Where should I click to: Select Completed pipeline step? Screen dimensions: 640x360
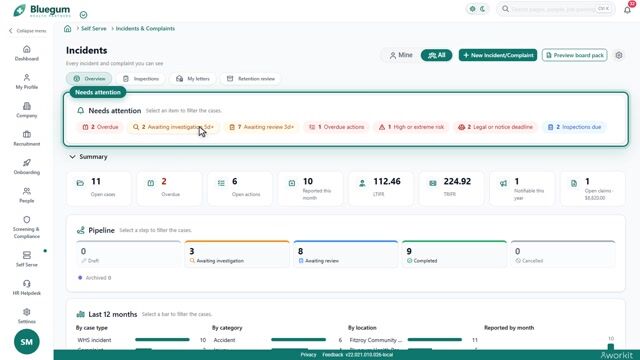(x=454, y=254)
